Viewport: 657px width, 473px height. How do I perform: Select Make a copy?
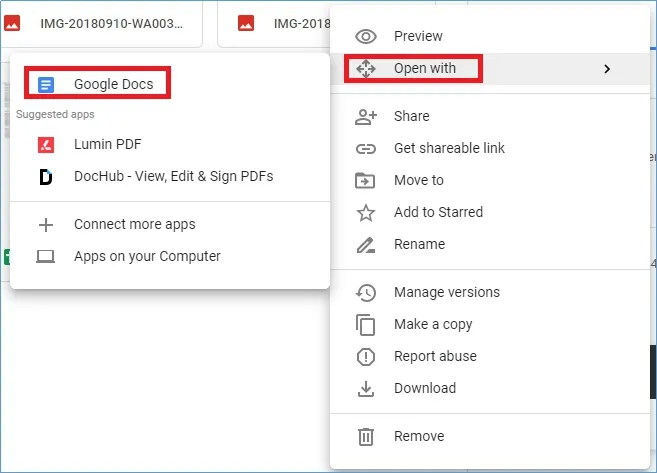coord(490,325)
